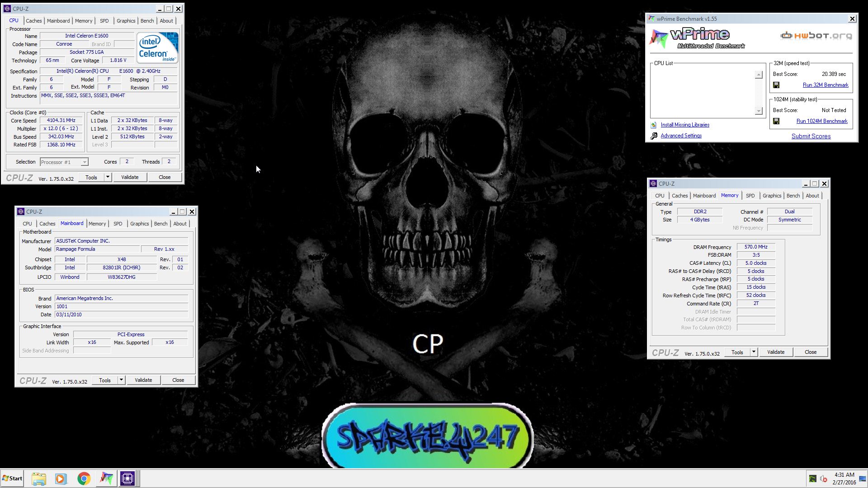Viewport: 868px width, 488px height.
Task: Click the show desktop icon at the taskbar end
Action: (x=863, y=479)
